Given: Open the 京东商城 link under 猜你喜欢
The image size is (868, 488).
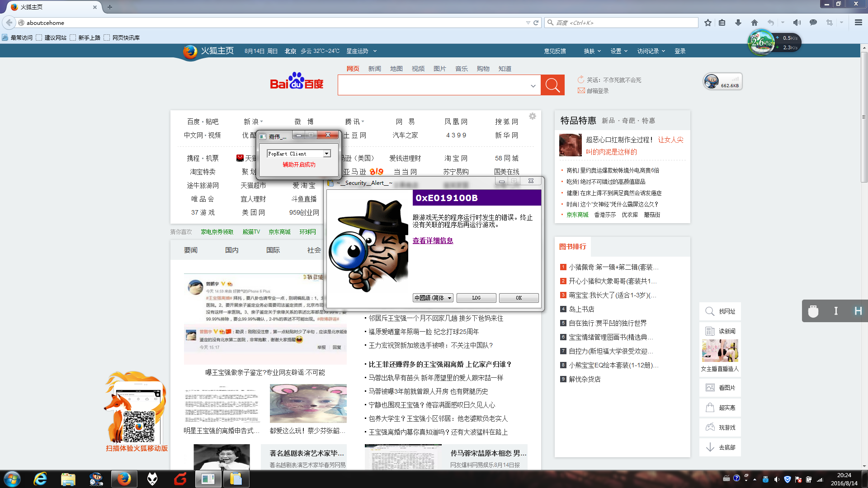Looking at the screenshot, I should point(279,232).
